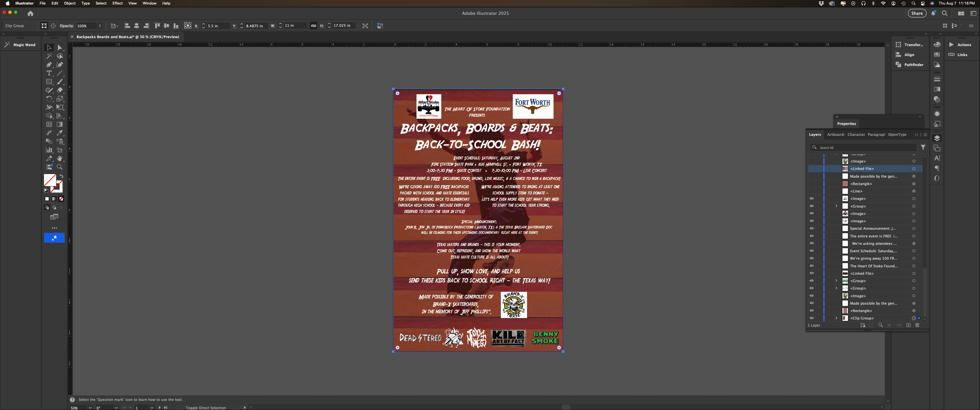The height and width of the screenshot is (410, 980).
Task: Open the OpenType tab
Action: (x=897, y=135)
